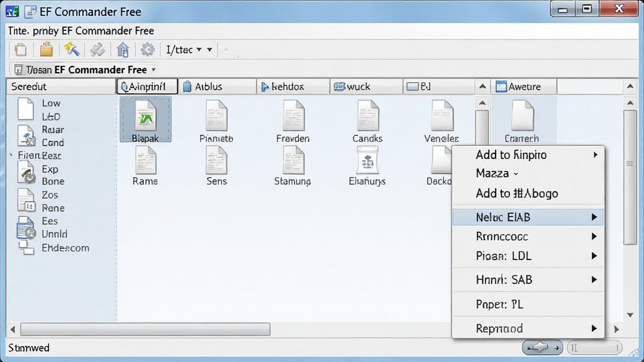Select the Candks file icon

[x=367, y=121]
